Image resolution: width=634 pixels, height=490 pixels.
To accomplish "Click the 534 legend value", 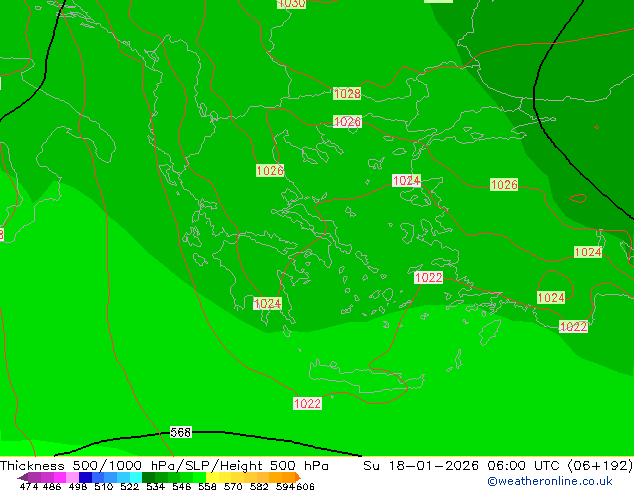I will click(156, 486).
